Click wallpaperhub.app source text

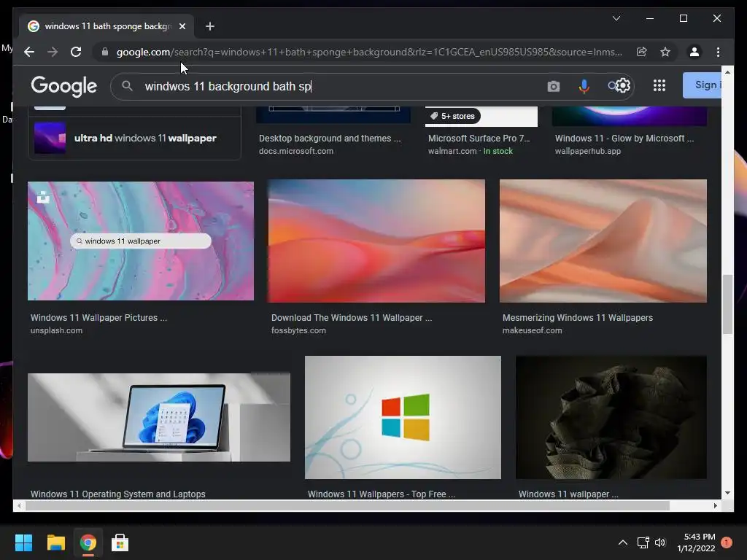tap(587, 151)
